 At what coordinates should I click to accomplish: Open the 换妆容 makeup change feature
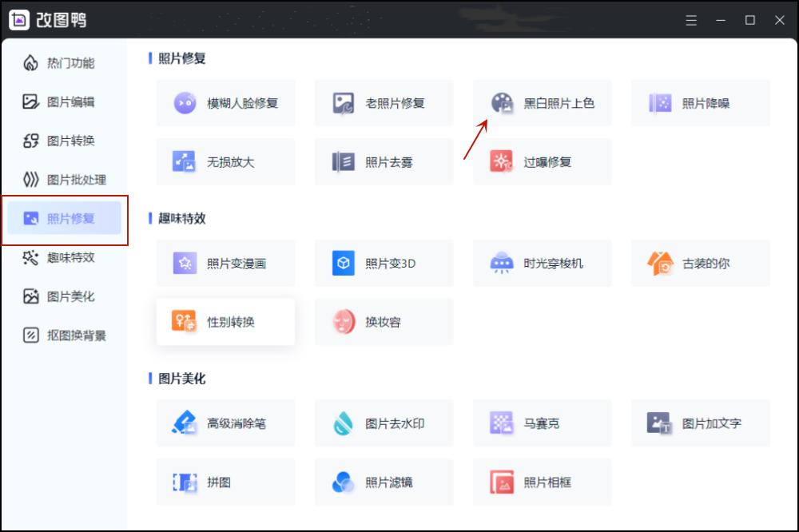pos(384,321)
